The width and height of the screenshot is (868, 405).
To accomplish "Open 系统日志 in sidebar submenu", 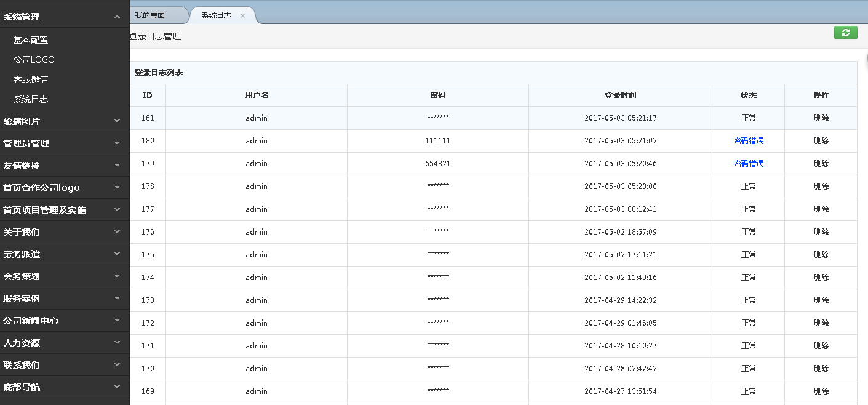I will (x=31, y=99).
